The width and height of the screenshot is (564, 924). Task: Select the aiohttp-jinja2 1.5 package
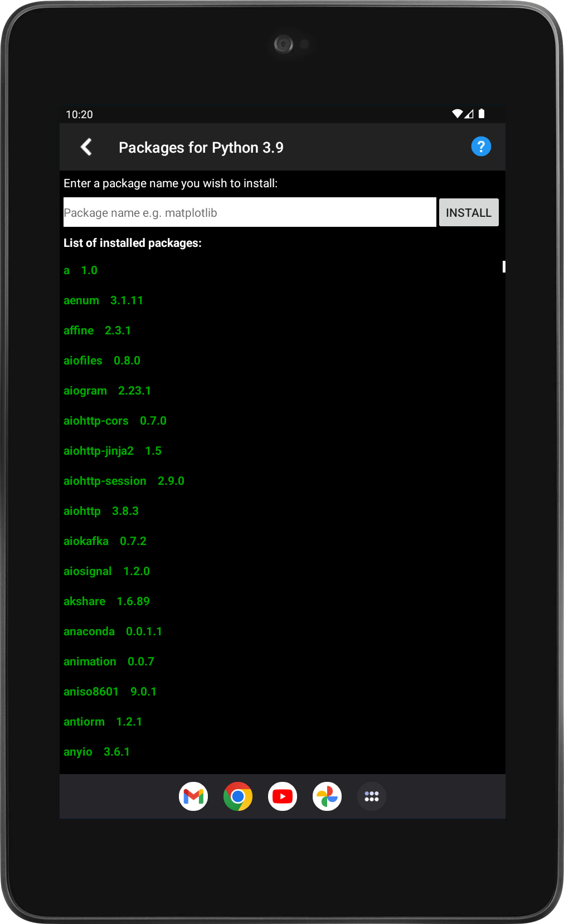pos(113,451)
